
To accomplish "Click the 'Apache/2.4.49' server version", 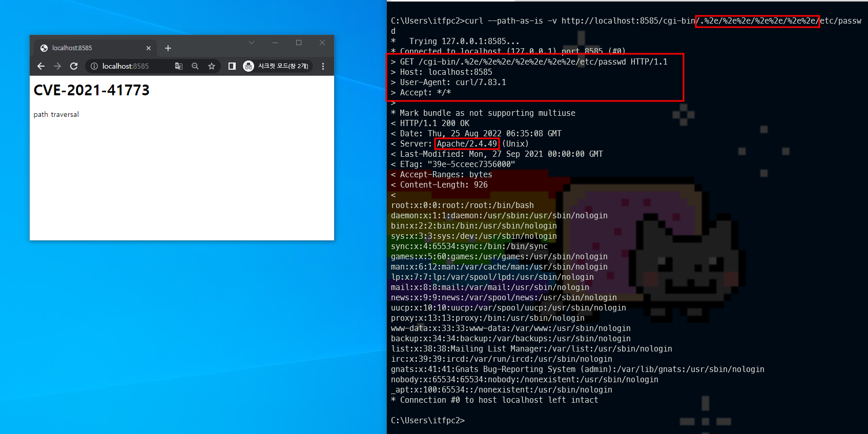I will tap(467, 143).
